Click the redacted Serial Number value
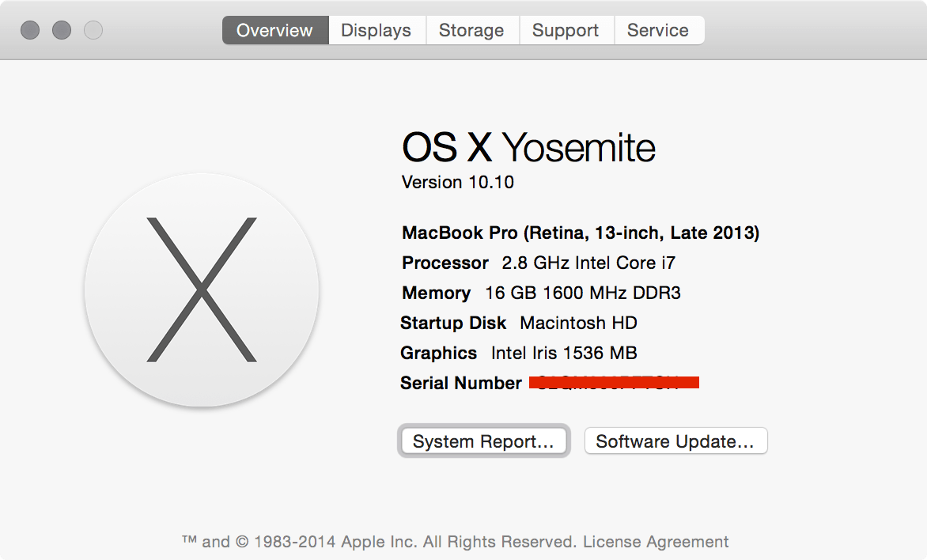The width and height of the screenshot is (927, 560). tap(614, 383)
